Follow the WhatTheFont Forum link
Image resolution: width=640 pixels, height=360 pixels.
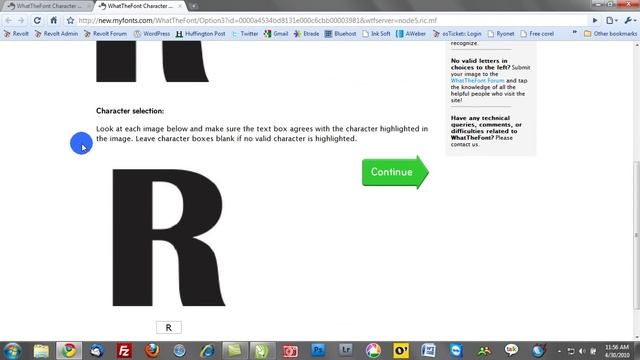(477, 80)
